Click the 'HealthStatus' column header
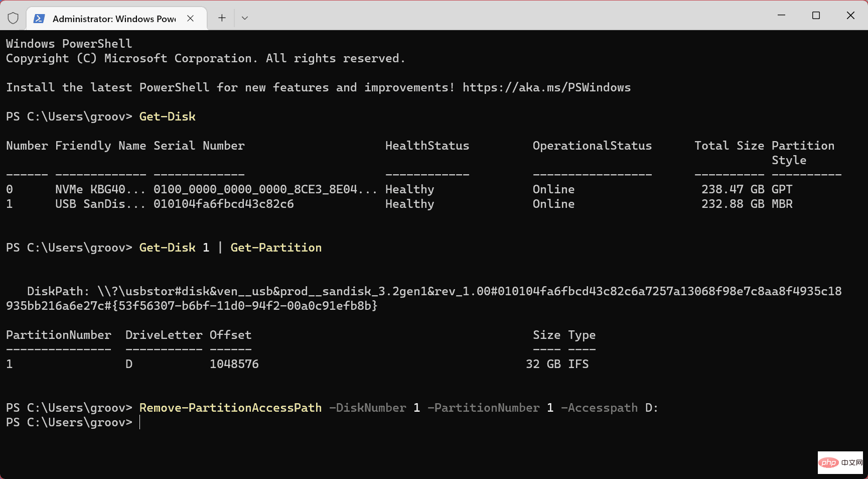This screenshot has height=479, width=868. [427, 146]
